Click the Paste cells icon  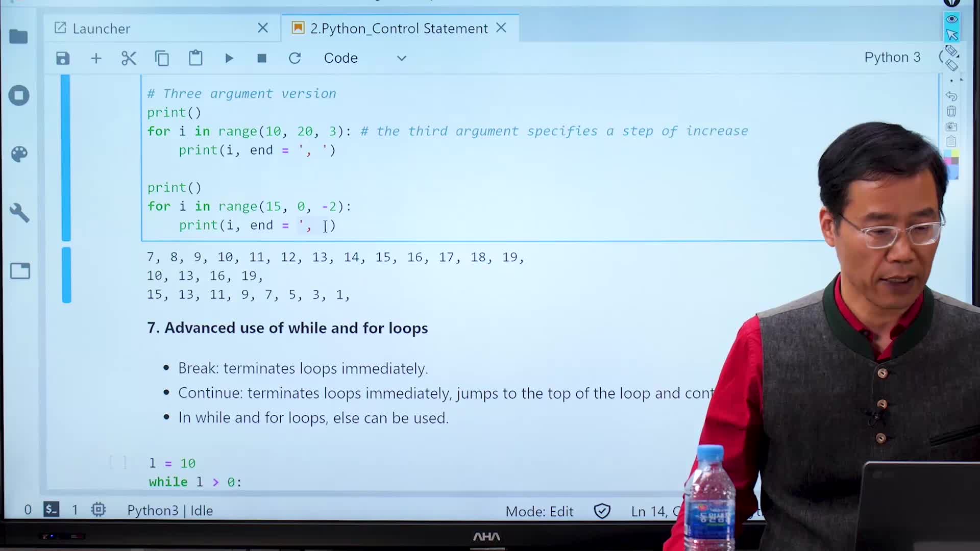tap(195, 58)
